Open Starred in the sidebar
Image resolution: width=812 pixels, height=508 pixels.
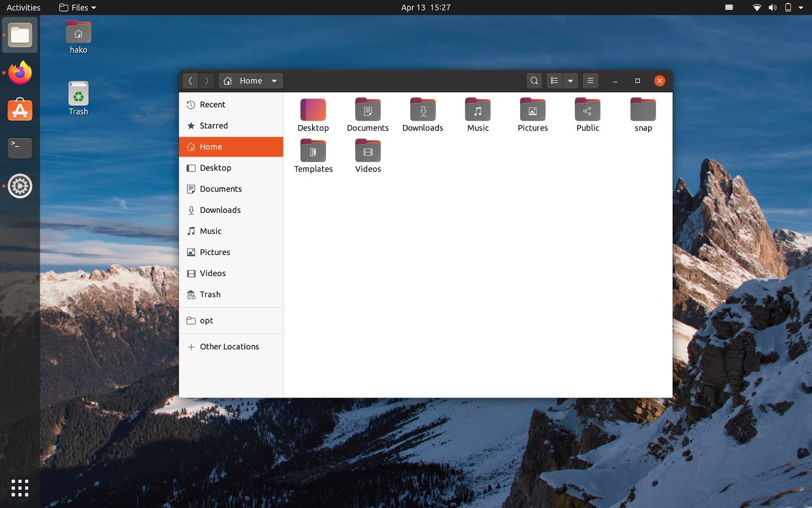tap(214, 125)
